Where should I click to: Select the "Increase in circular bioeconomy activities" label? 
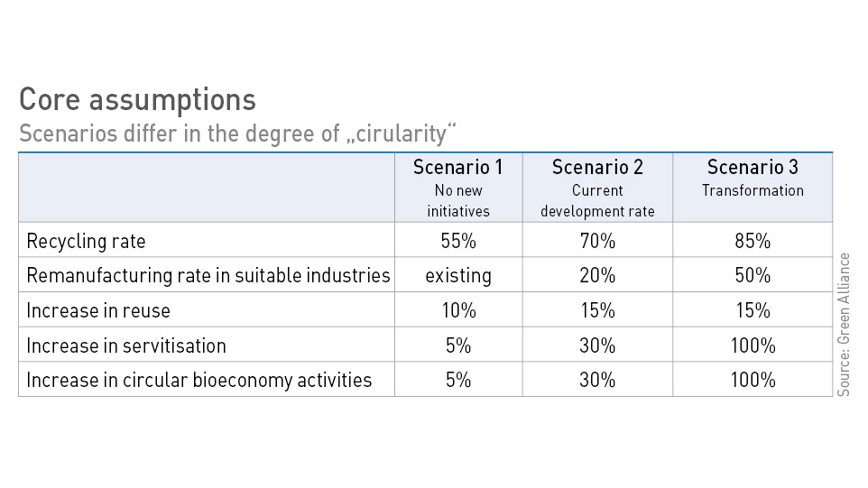pyautogui.click(x=199, y=380)
